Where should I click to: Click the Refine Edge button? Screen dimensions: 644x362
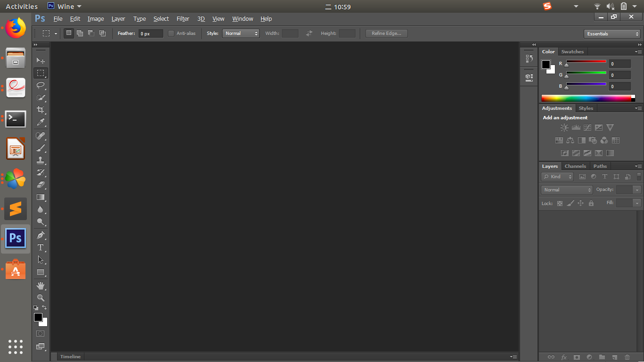pos(386,33)
